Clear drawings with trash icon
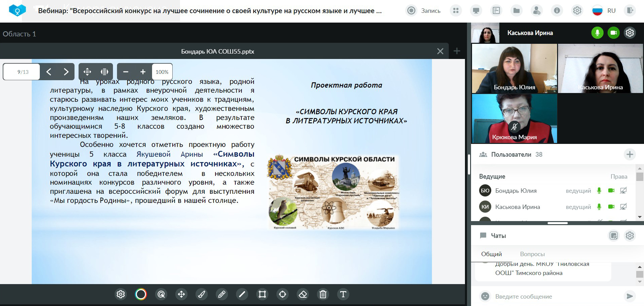This screenshot has height=306, width=644. pos(323,294)
